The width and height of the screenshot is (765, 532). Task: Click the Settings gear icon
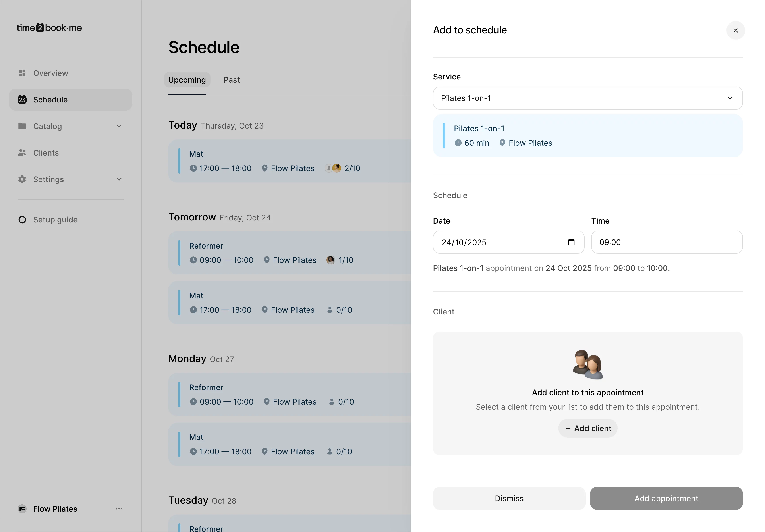point(22,179)
